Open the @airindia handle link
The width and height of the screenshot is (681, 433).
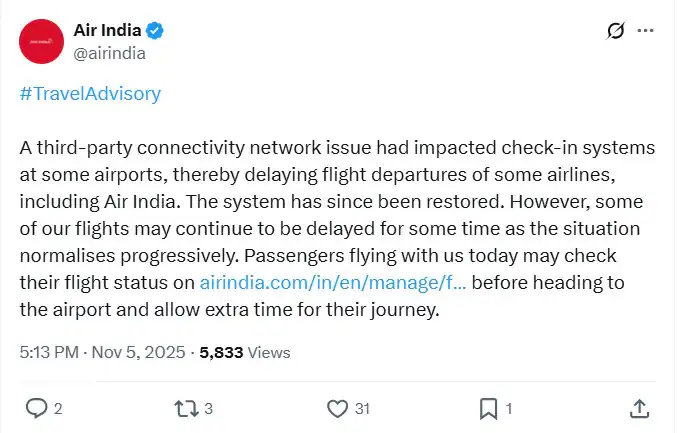(x=109, y=52)
